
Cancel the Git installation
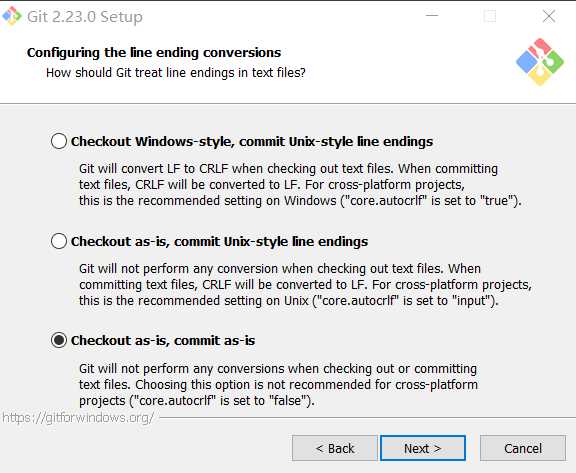tap(523, 448)
